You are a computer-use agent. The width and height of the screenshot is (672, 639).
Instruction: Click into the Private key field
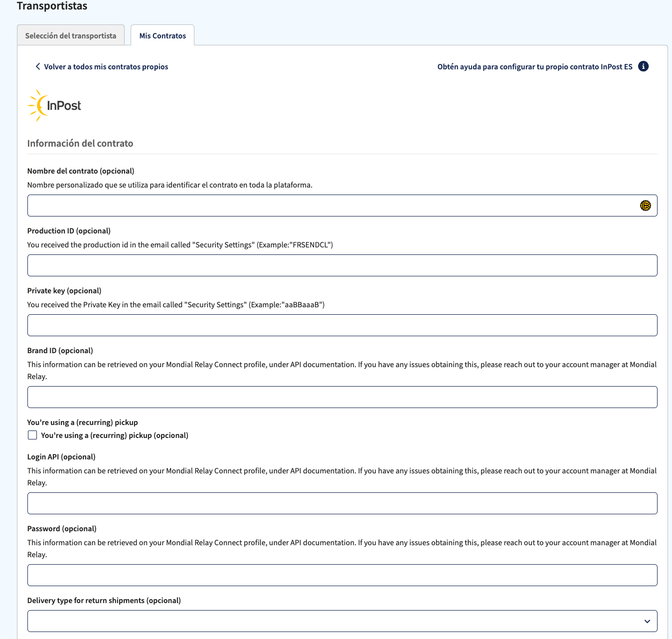click(x=342, y=325)
